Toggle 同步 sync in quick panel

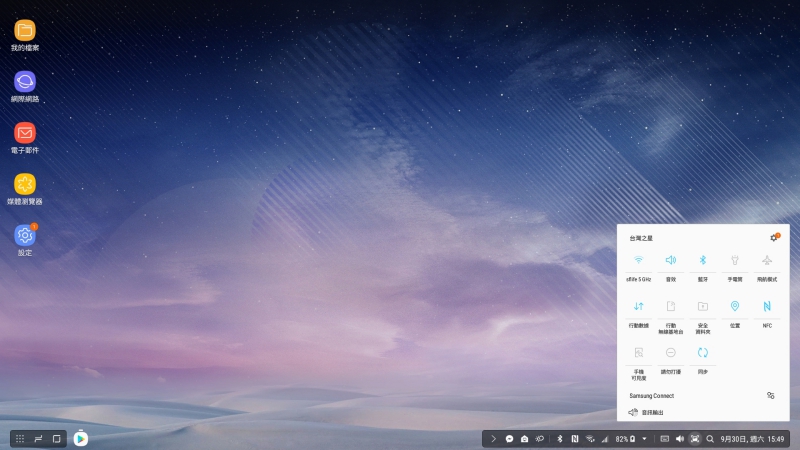point(703,353)
